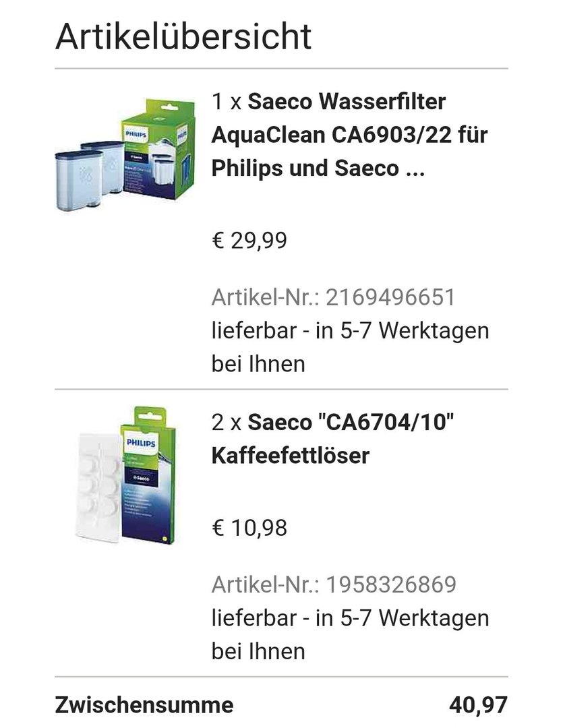Viewport: 563px width, 728px height.
Task: Click the blue-capped filter cartridge at front
Action: [x=78, y=180]
